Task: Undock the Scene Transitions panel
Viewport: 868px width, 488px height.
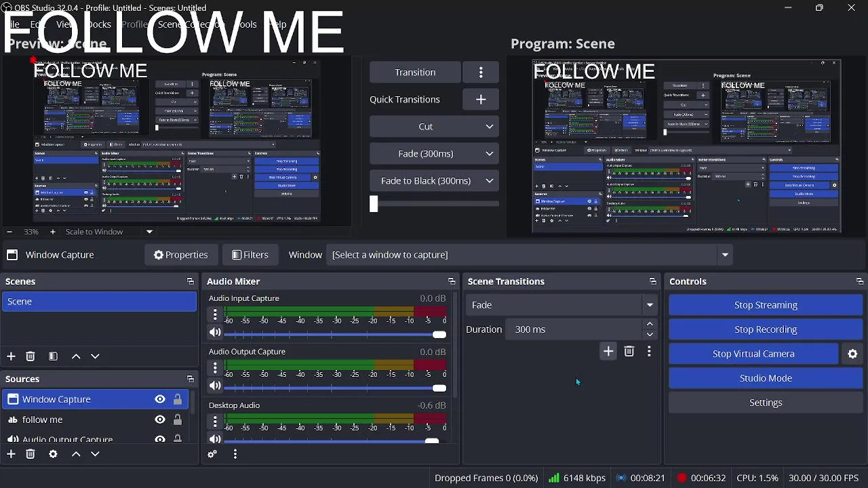Action: (653, 281)
